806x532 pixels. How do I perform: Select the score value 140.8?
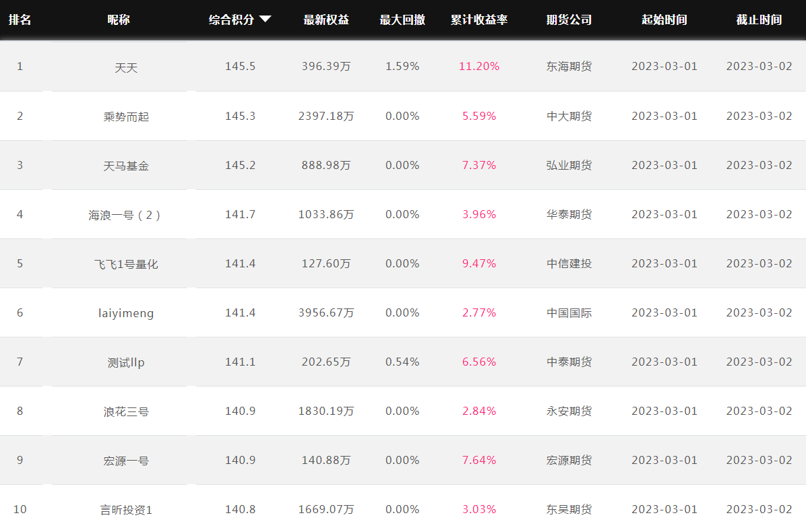click(240, 509)
